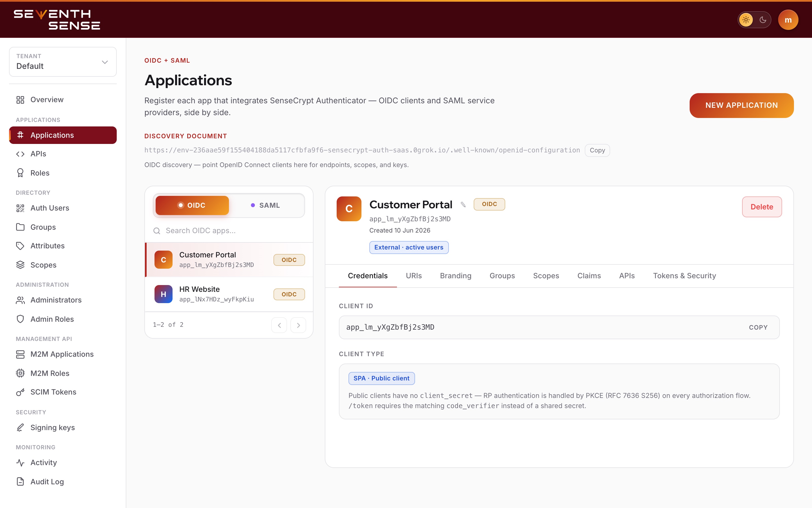Viewport: 812px width, 508px height.
Task: Click the Auth Users QR icon
Action: [x=20, y=208]
